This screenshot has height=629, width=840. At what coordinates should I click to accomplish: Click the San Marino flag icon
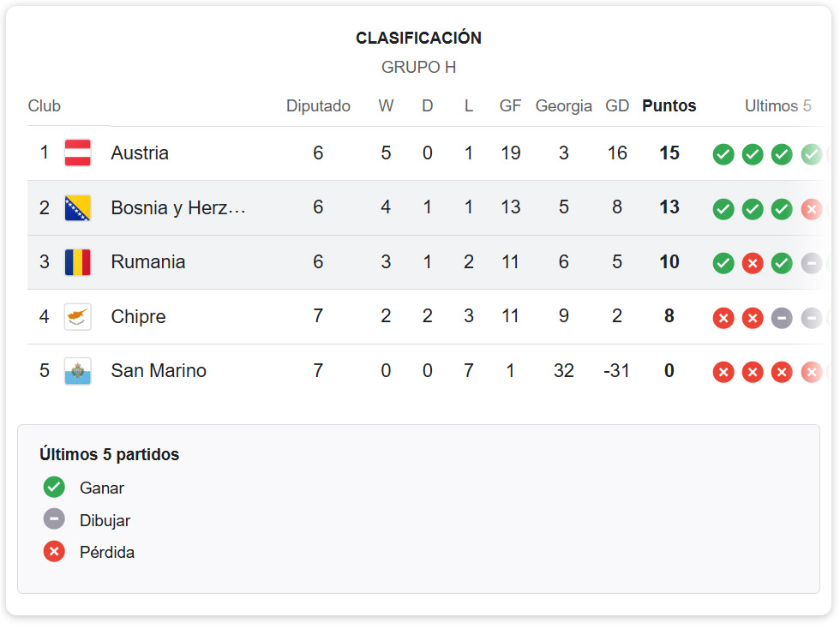(78, 371)
